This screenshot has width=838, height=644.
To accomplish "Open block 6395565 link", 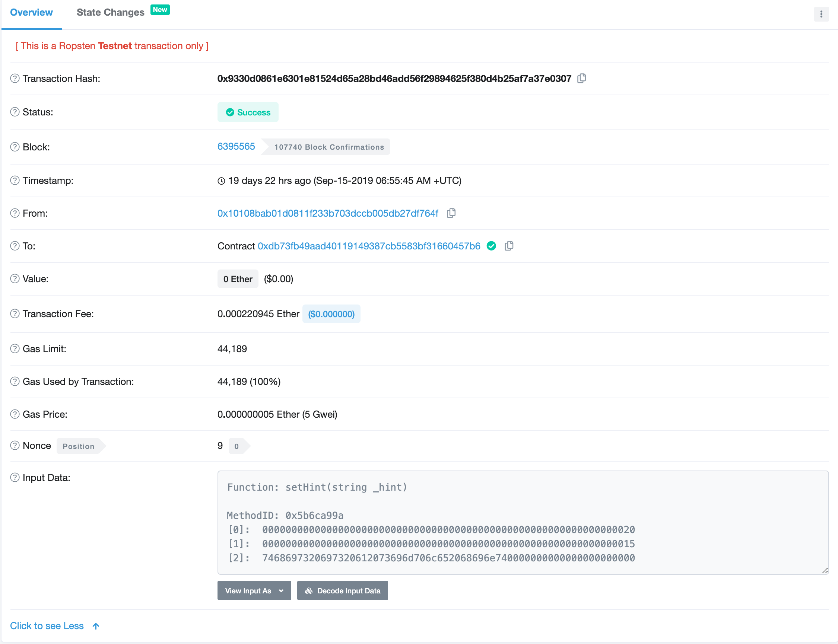I will pyautogui.click(x=236, y=146).
